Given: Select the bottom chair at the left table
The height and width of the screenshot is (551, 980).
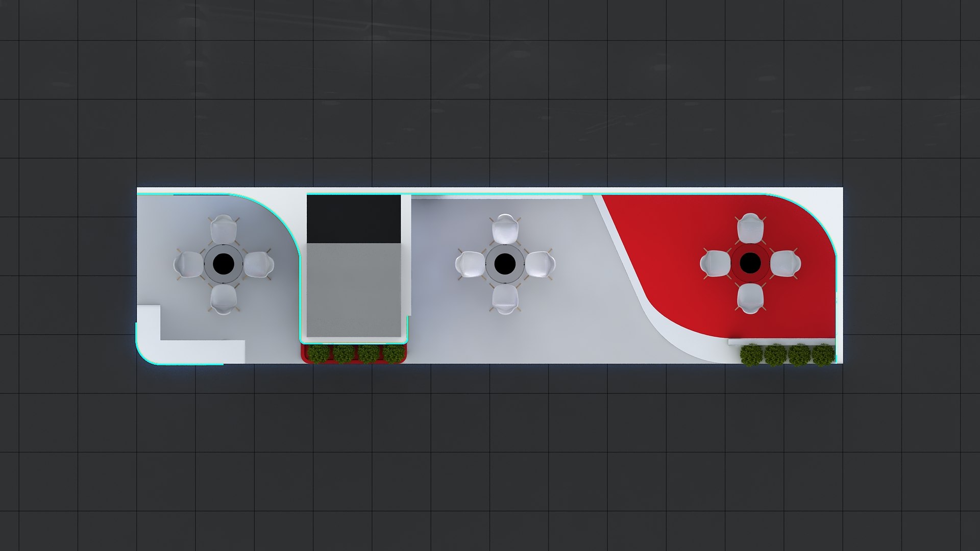Looking at the screenshot, I should pos(224,299).
